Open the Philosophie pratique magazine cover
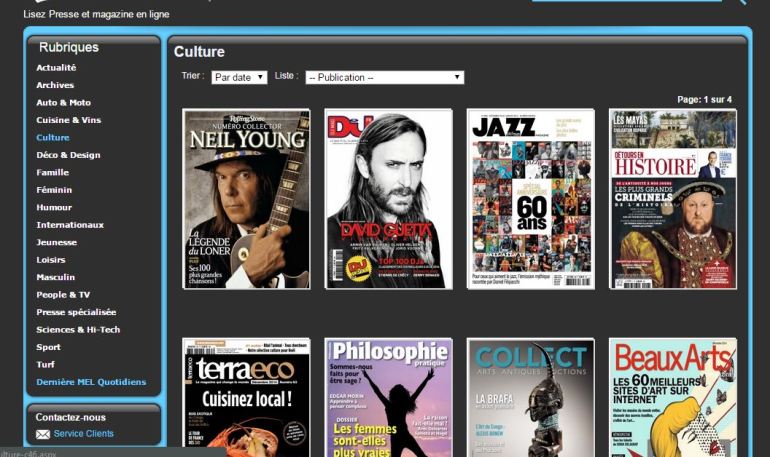Viewport: 770px width, 457px height. point(388,396)
